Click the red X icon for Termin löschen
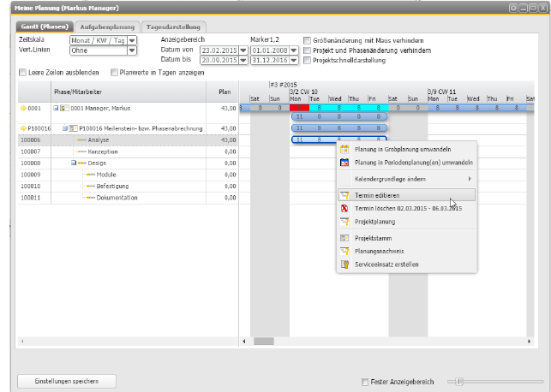Image resolution: width=551 pixels, height=392 pixels. pyautogui.click(x=344, y=208)
